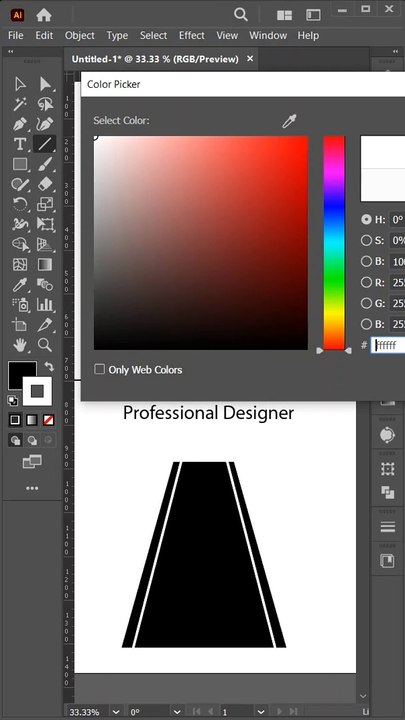Select the Curvature tool
This screenshot has height=720, width=405.
(x=45, y=124)
